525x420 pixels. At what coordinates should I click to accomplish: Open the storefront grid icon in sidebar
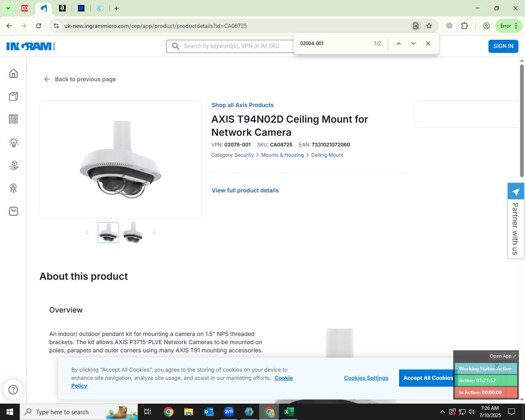[x=14, y=119]
